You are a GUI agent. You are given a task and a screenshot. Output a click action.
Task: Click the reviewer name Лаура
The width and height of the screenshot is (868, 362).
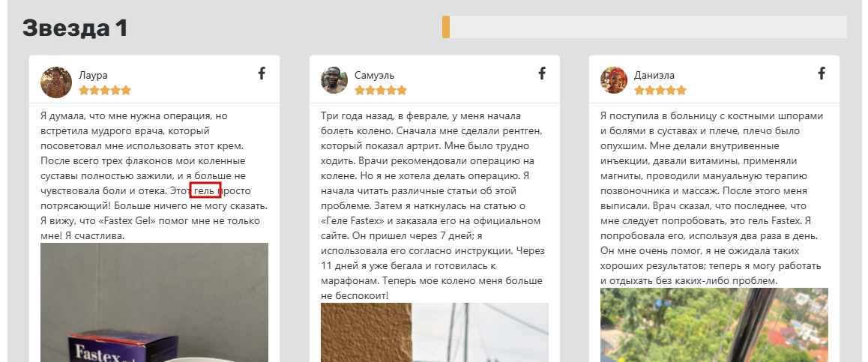[x=93, y=75]
